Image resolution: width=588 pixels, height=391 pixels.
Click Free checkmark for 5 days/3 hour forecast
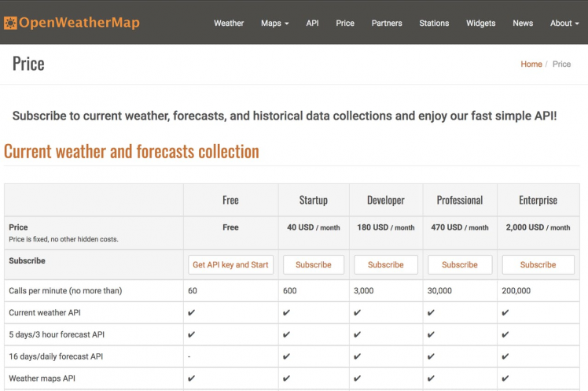coord(192,334)
